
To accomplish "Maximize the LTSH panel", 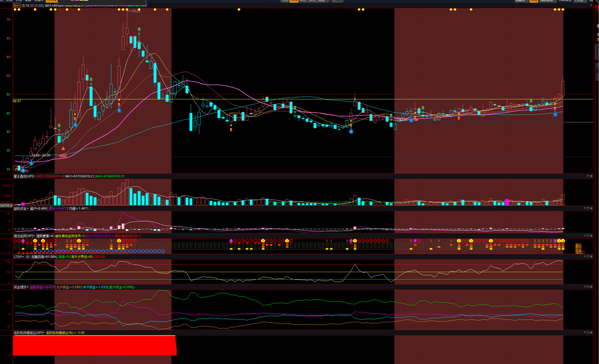I will click(588, 257).
